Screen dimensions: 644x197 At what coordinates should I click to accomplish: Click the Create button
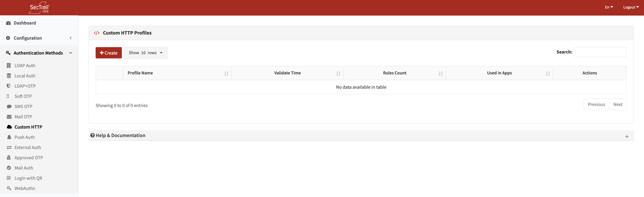click(x=108, y=53)
